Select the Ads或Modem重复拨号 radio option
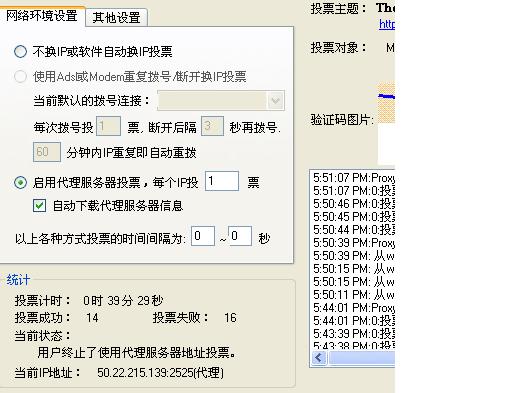Viewport: 512px width, 393px height. 20,77
